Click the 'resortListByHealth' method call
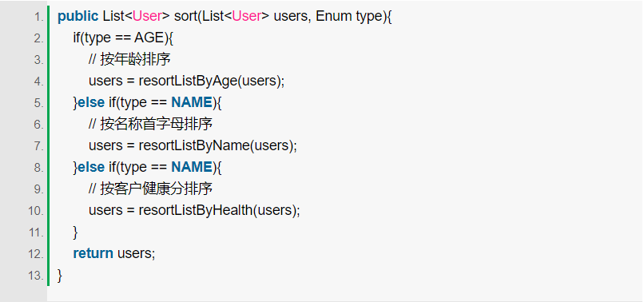Screen dimensions: 644x302 pyautogui.click(x=196, y=210)
